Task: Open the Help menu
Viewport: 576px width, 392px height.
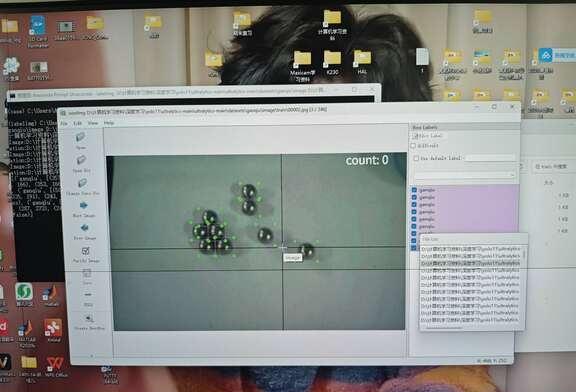Action: (x=109, y=123)
